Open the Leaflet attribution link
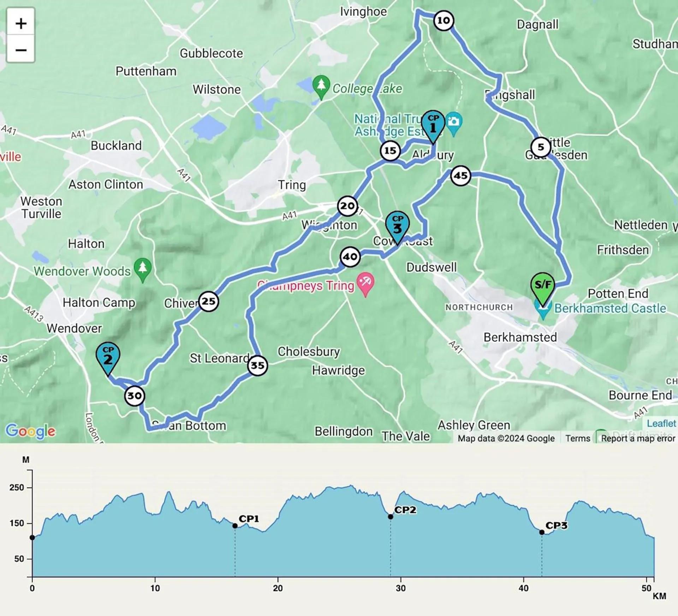 [x=661, y=423]
